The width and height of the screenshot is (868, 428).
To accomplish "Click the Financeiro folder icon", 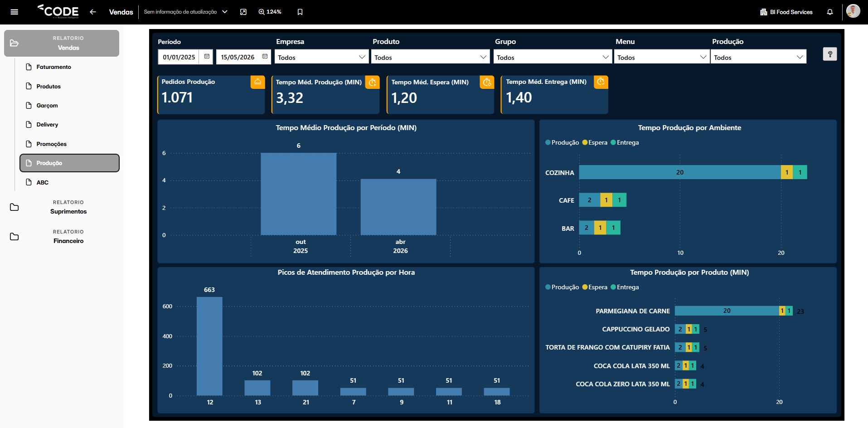I will [15, 237].
